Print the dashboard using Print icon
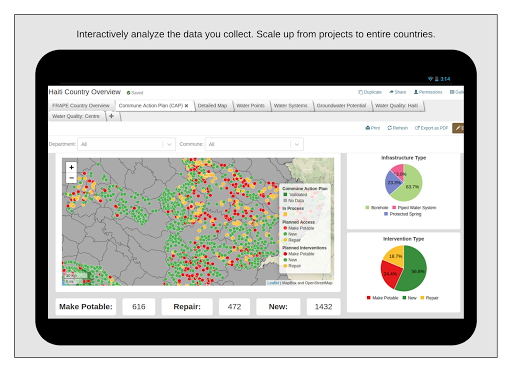 [x=373, y=128]
